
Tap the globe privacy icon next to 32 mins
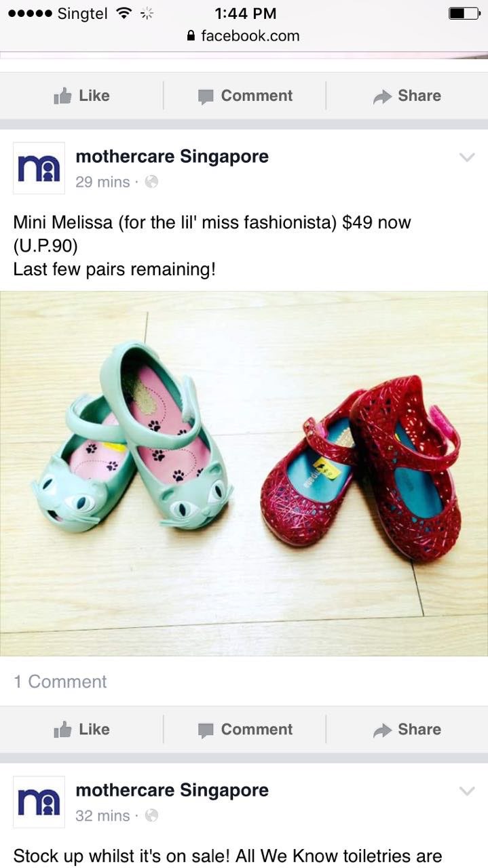pos(152,815)
